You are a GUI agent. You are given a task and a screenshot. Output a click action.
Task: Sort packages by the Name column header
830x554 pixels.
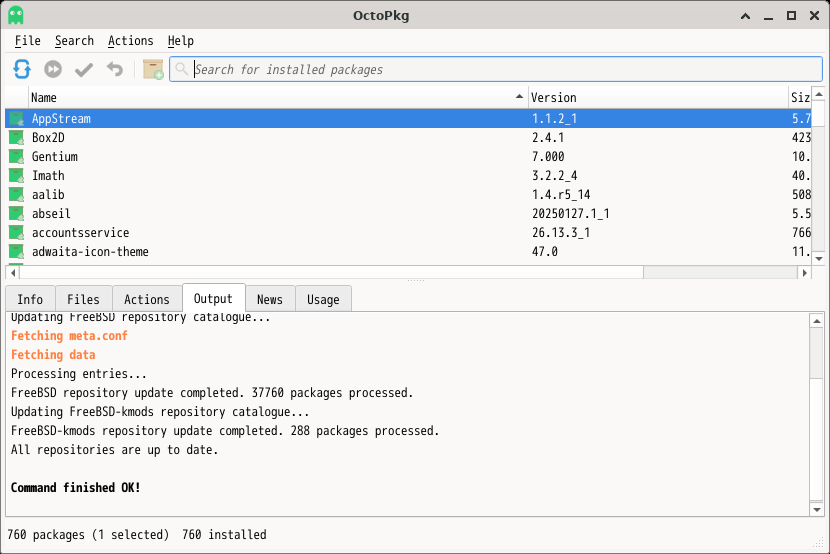tap(278, 97)
